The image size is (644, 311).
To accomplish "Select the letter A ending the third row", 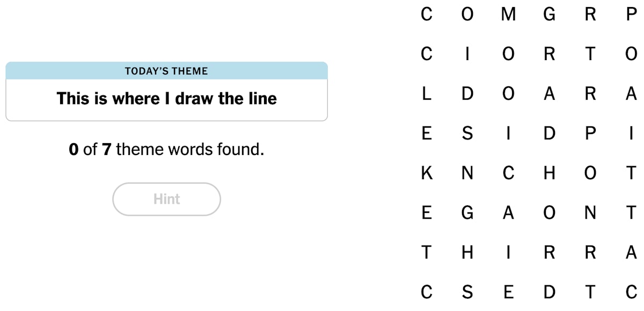I will 631,94.
